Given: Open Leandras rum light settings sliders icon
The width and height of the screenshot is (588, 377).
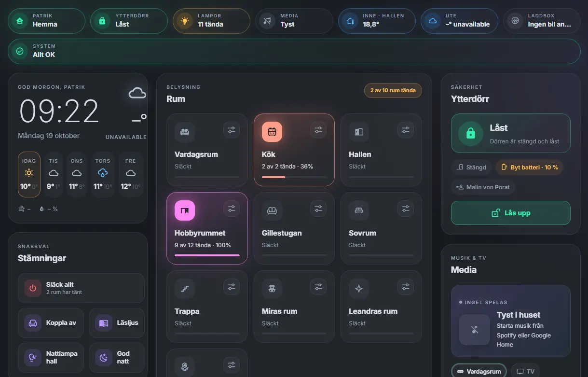Looking at the screenshot, I should pyautogui.click(x=406, y=287).
